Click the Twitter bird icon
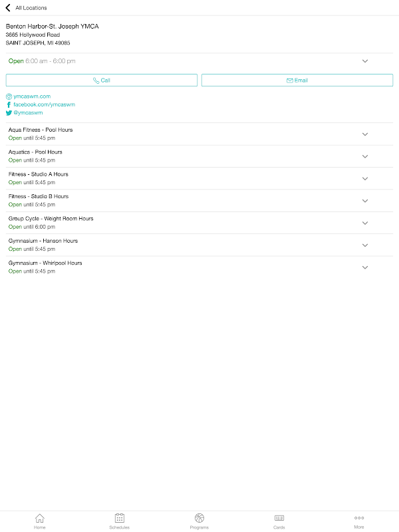Screen dimensions: 399x532 pos(9,113)
